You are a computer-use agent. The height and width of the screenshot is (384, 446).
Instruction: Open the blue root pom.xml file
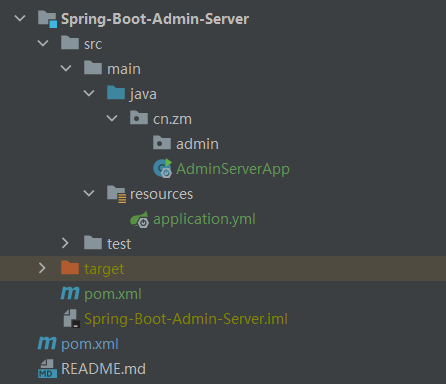(x=90, y=344)
